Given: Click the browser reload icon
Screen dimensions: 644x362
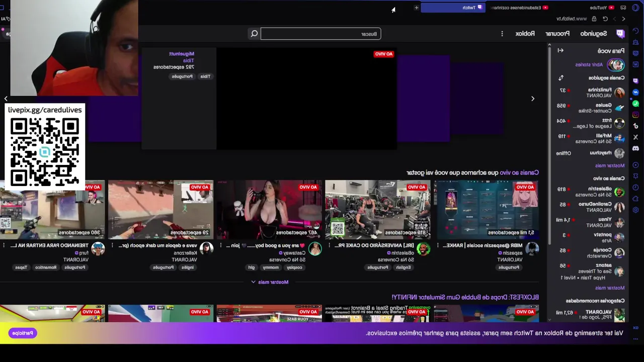Looking at the screenshot, I should 605,19.
